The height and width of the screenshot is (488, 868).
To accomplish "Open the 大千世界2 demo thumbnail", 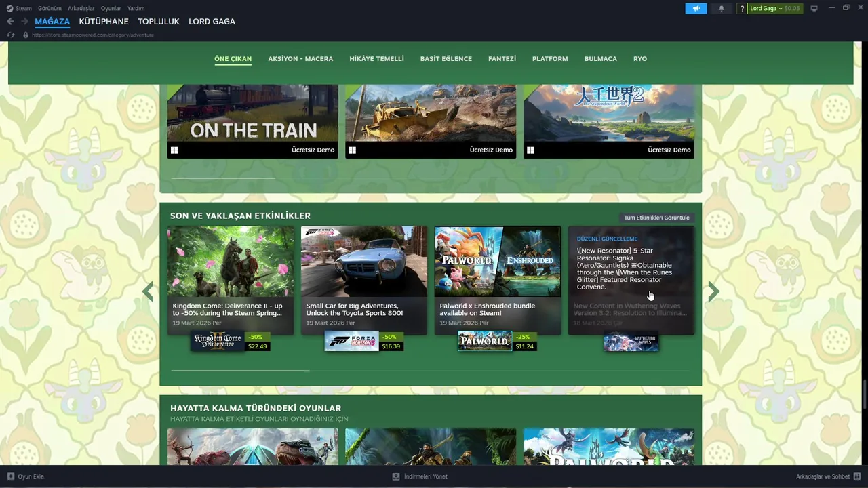I will pyautogui.click(x=609, y=113).
